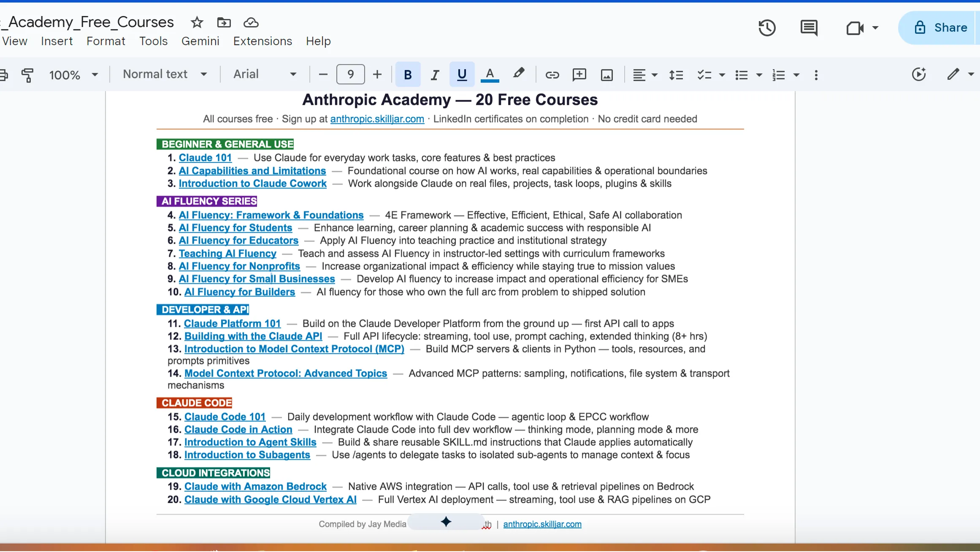The image size is (980, 552).
Task: Open the Insert menu
Action: tap(57, 41)
